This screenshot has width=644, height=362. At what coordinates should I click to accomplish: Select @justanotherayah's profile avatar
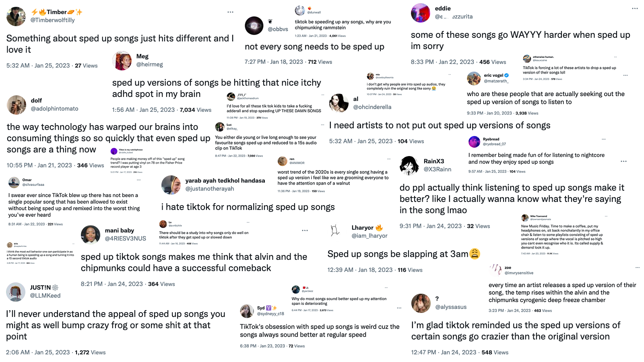click(x=171, y=185)
